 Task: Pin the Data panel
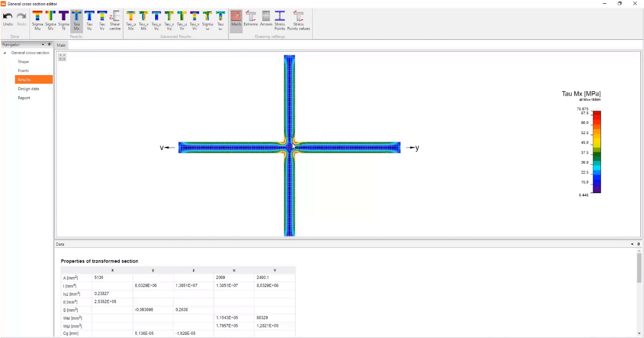pyautogui.click(x=639, y=244)
